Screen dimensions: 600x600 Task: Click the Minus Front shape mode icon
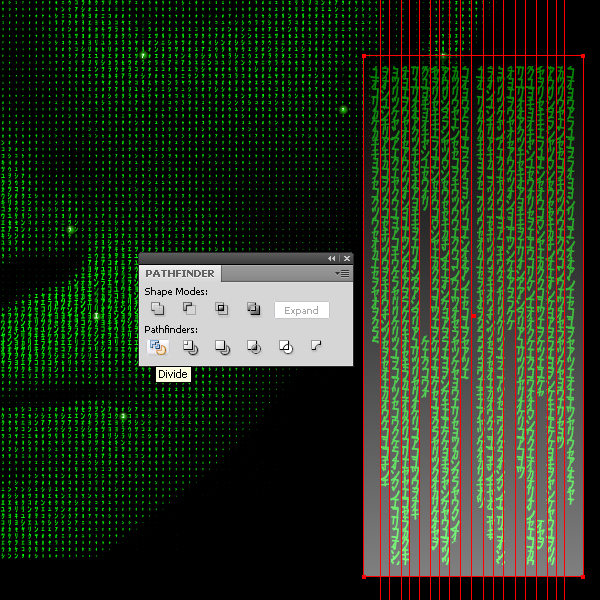189,308
